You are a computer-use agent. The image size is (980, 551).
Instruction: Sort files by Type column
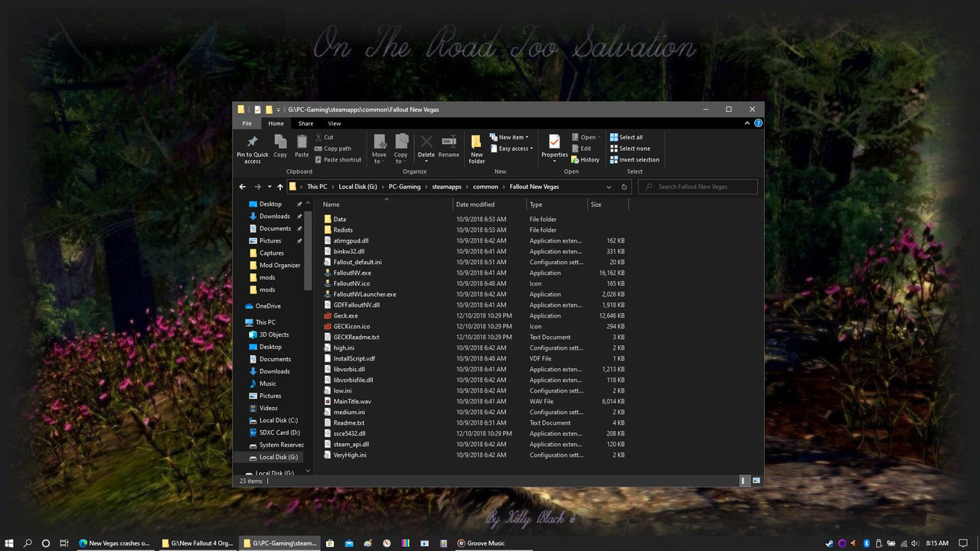point(557,204)
